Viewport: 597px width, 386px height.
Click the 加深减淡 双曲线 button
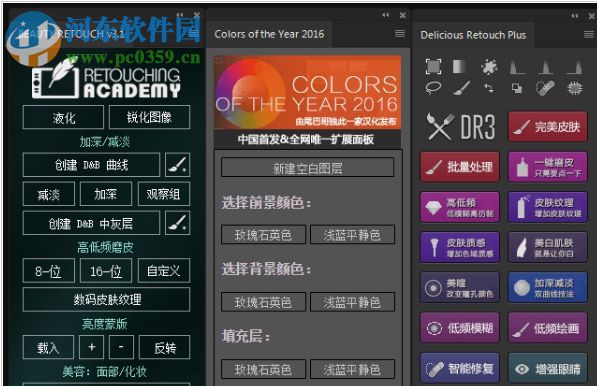click(548, 287)
